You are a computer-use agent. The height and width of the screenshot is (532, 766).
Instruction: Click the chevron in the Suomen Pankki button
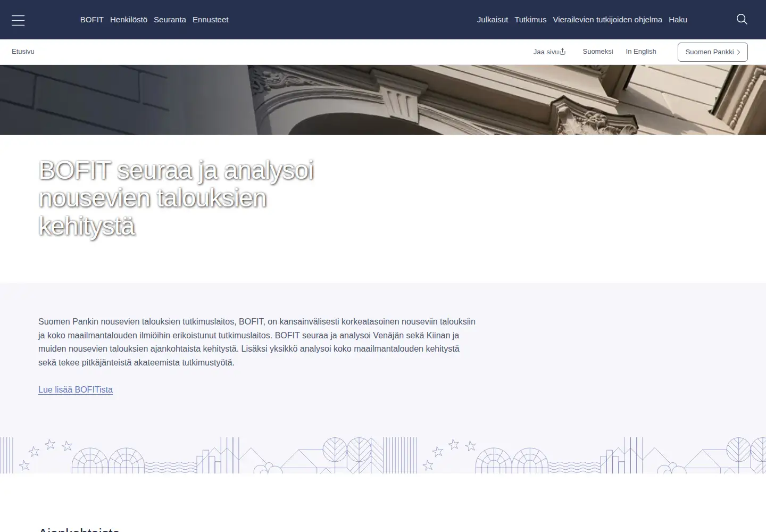tap(739, 52)
